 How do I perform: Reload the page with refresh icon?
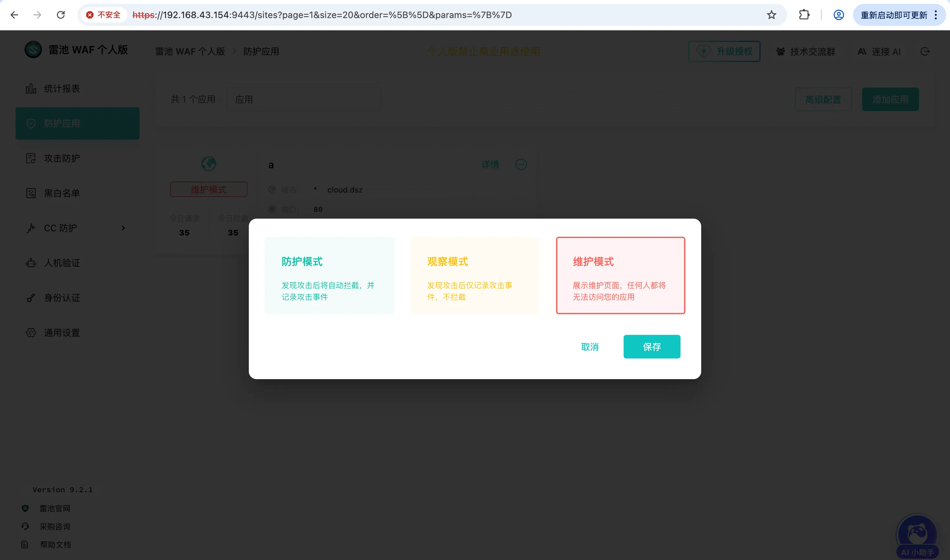(61, 15)
